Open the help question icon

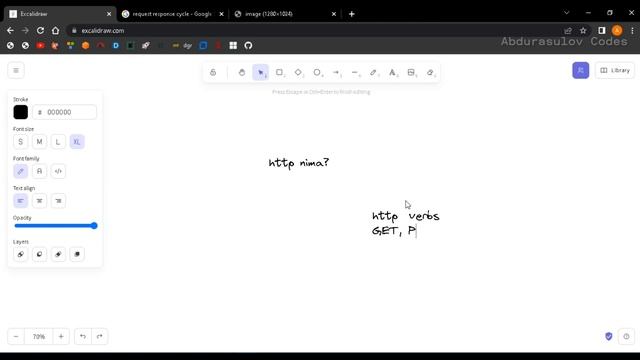point(626,336)
